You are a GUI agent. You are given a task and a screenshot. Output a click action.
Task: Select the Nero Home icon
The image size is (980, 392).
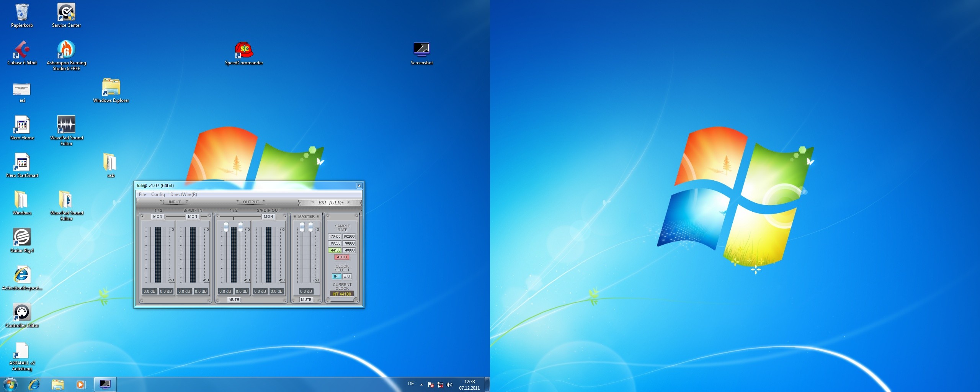tap(22, 128)
